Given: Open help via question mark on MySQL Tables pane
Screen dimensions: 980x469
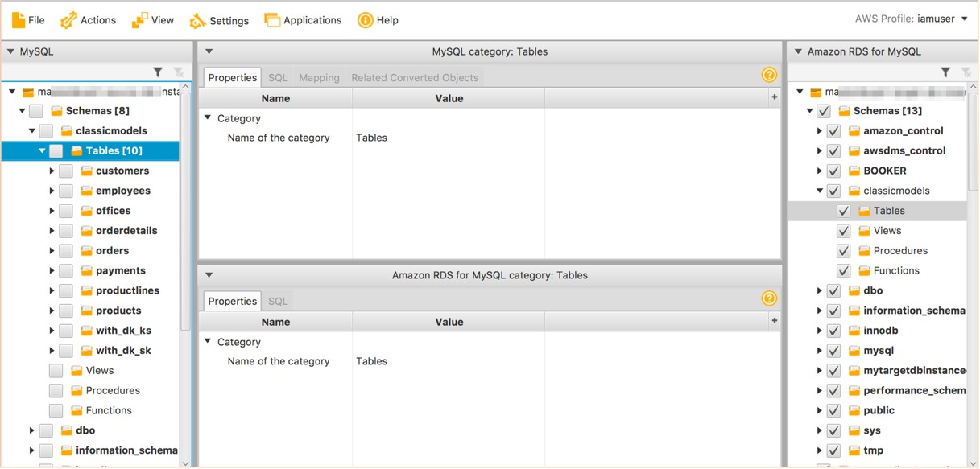Looking at the screenshot, I should coord(769,74).
